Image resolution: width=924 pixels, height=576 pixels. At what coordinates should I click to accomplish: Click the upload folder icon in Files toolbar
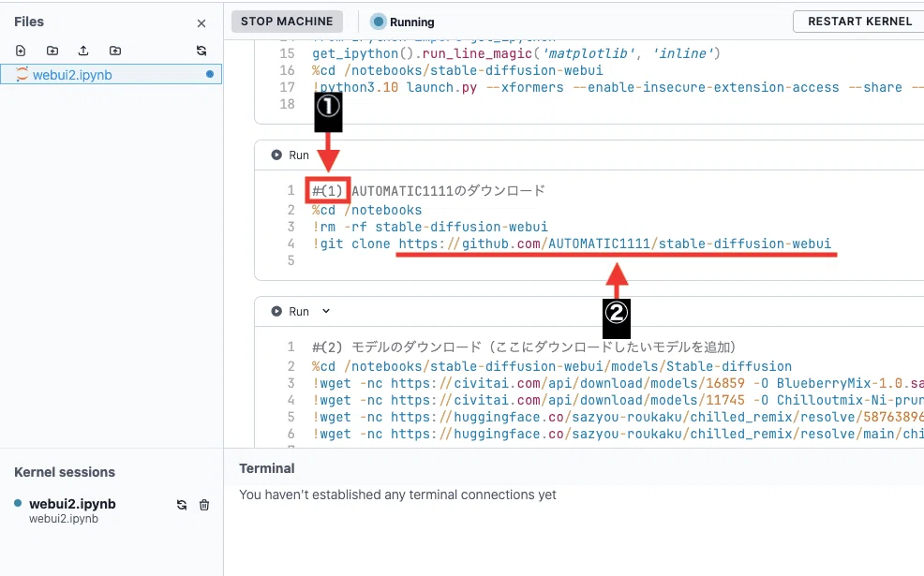[115, 51]
